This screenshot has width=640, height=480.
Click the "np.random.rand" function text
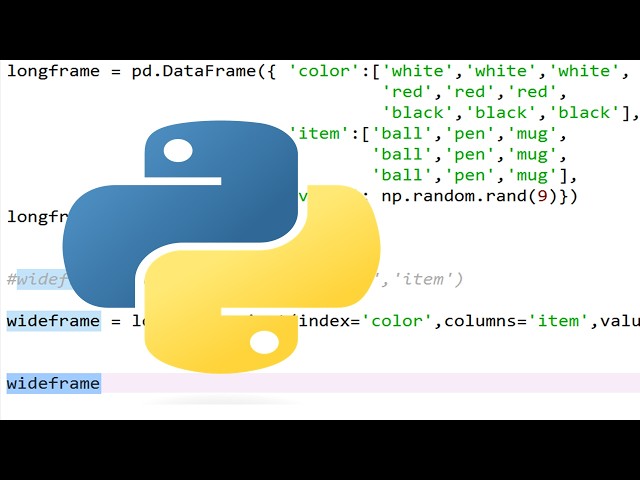pos(454,196)
